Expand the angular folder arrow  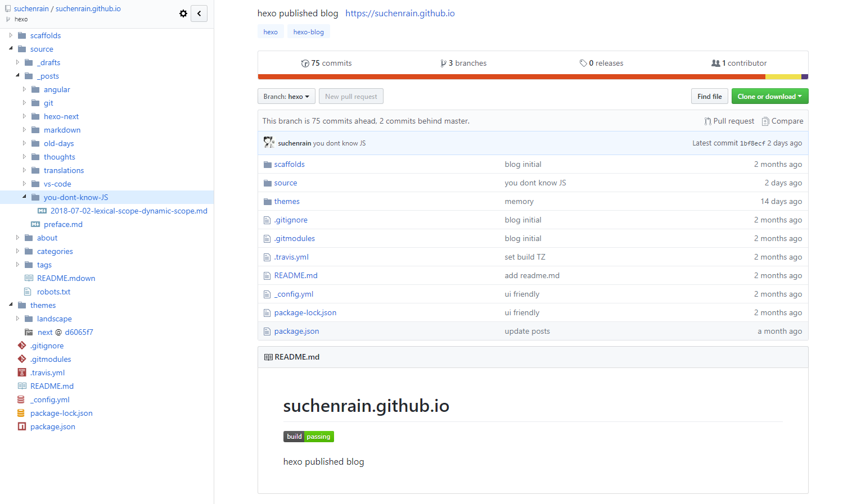[24, 89]
